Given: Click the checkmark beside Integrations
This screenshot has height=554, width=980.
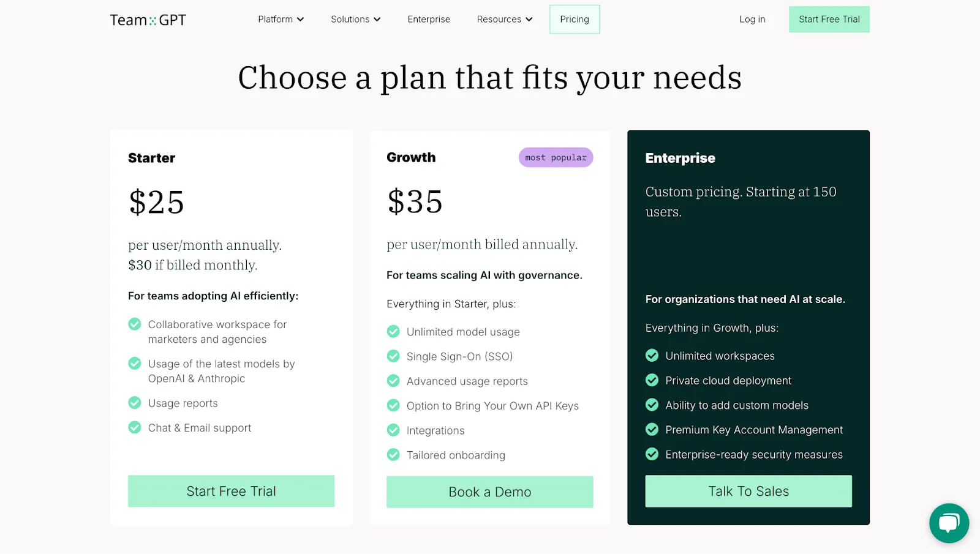Looking at the screenshot, I should 393,430.
